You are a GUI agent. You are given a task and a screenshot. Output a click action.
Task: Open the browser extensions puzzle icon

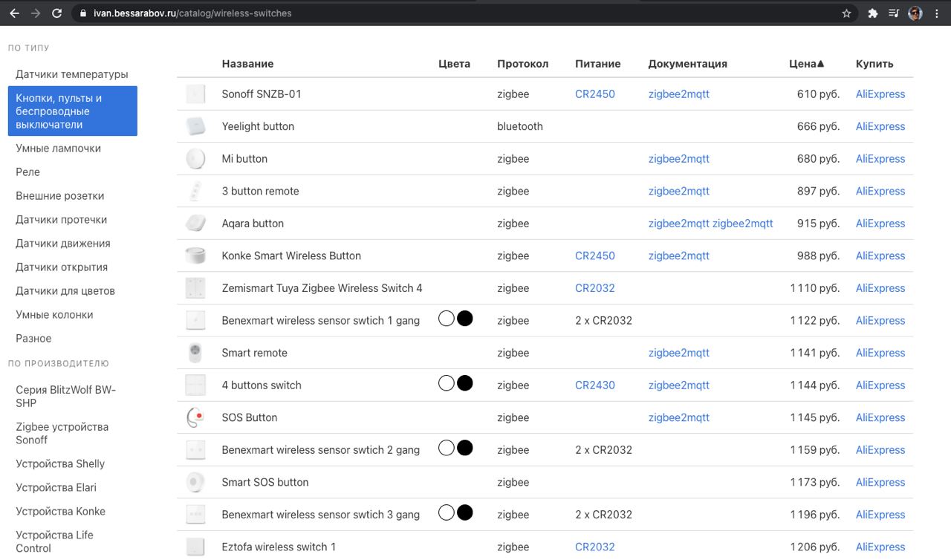pyautogui.click(x=873, y=13)
